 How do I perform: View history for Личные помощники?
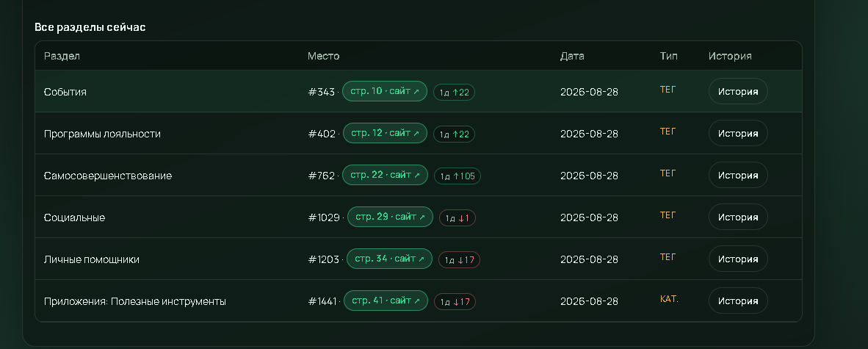click(x=738, y=259)
